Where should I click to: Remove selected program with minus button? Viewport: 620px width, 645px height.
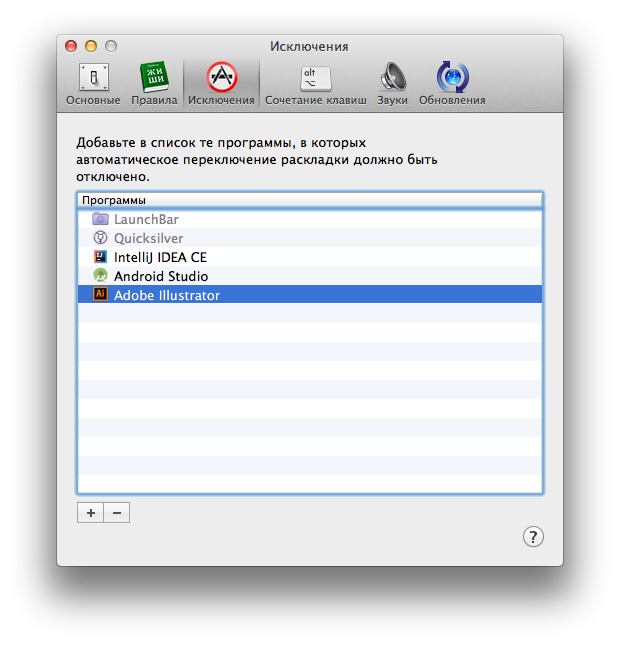tap(117, 513)
